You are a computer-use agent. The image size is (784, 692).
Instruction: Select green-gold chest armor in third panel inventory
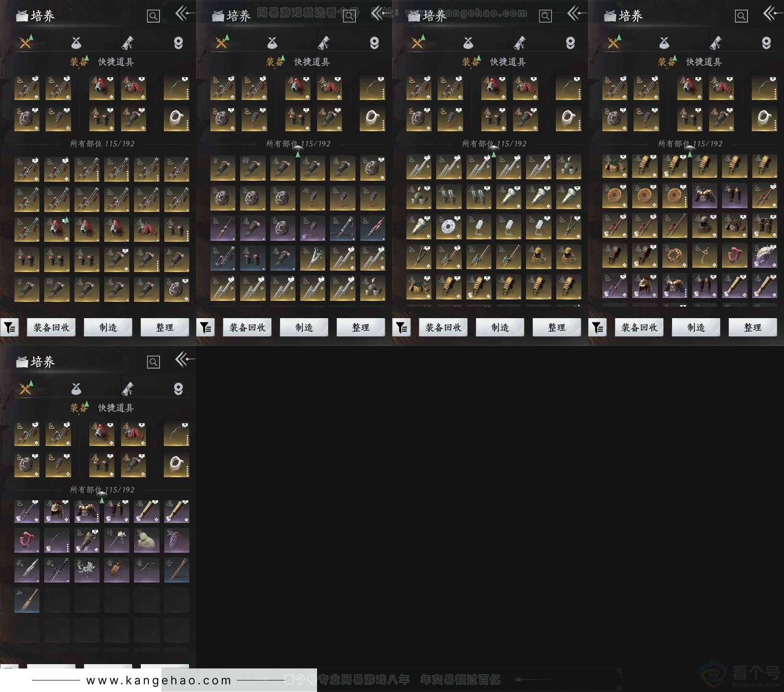tap(419, 286)
